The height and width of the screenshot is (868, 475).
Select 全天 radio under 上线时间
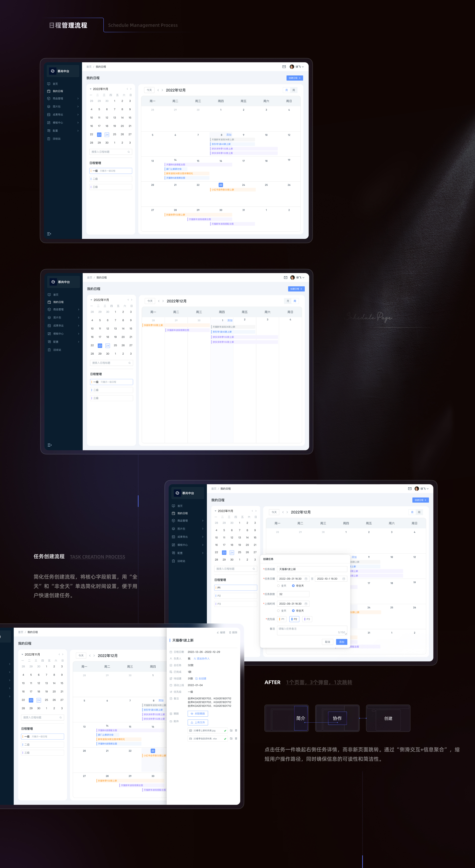coord(279,611)
